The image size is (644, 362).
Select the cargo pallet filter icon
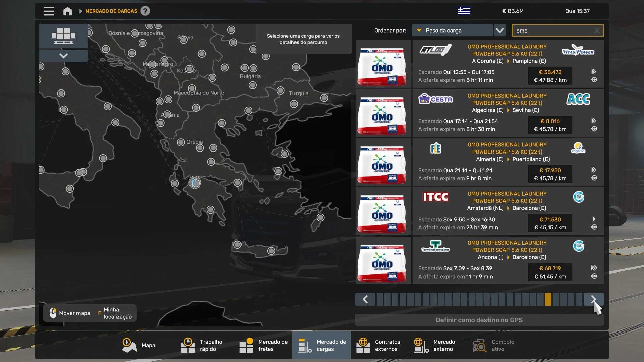pyautogui.click(x=63, y=36)
